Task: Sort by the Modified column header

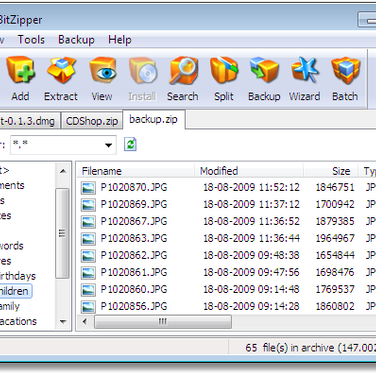Action: click(x=249, y=171)
